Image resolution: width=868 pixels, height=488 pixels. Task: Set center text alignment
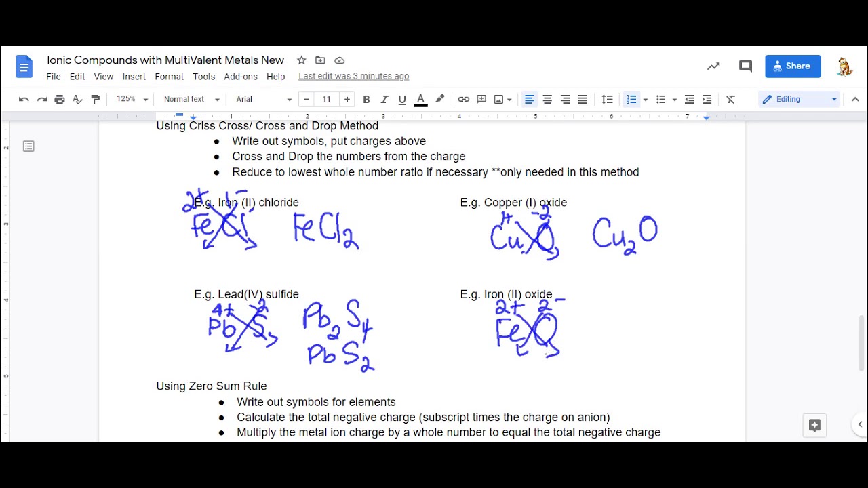(x=547, y=100)
